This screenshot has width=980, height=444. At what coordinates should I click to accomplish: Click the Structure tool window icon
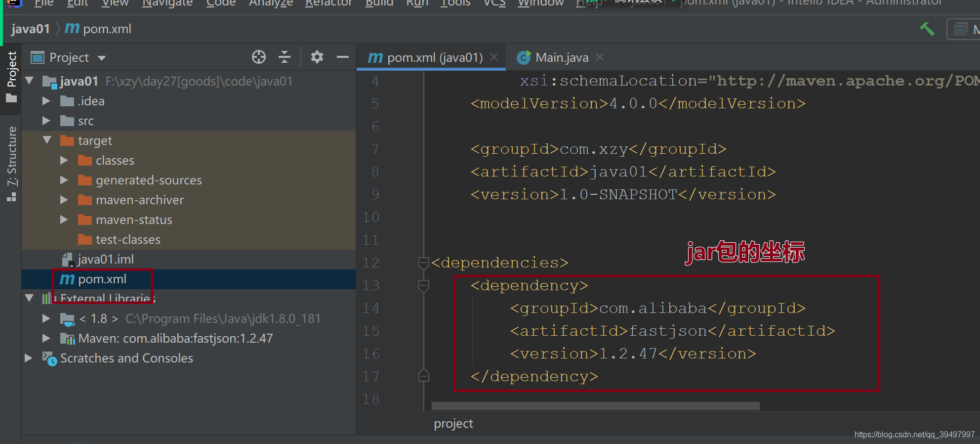12,197
